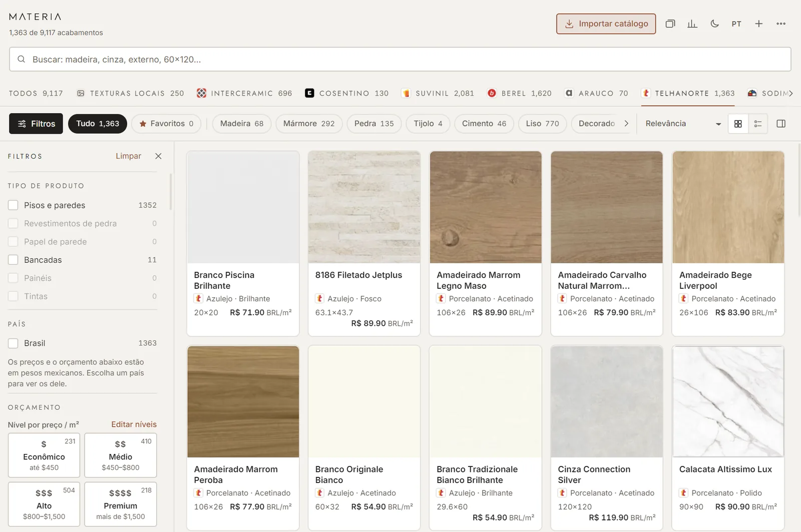Viewport: 801px width, 532px height.
Task: Open the Calacata Altissimo Lux thumbnail
Action: click(x=728, y=401)
